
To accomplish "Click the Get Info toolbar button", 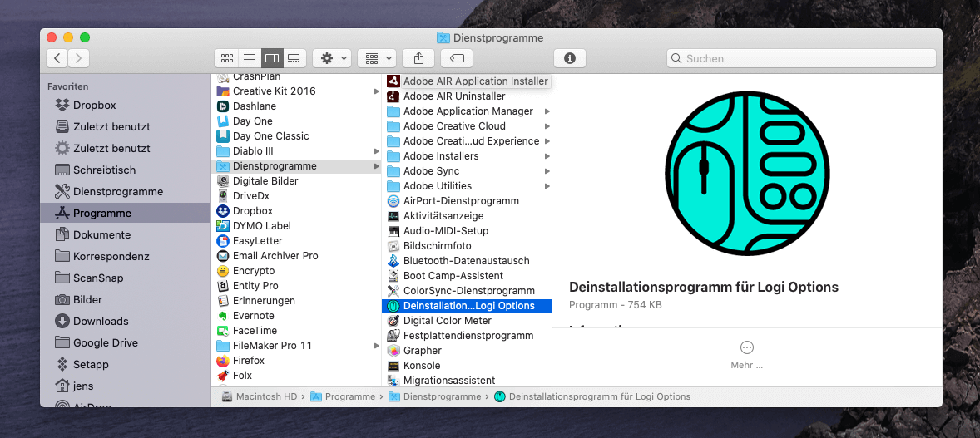I will tap(570, 58).
